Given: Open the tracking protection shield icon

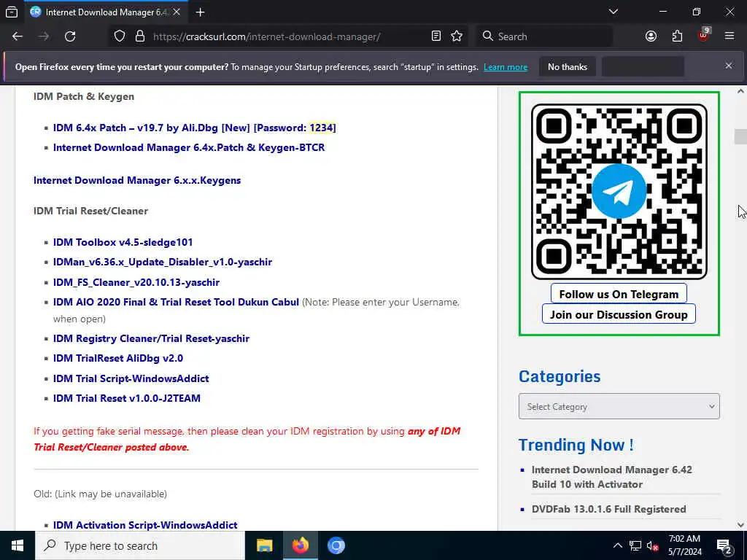Looking at the screenshot, I should 120,36.
